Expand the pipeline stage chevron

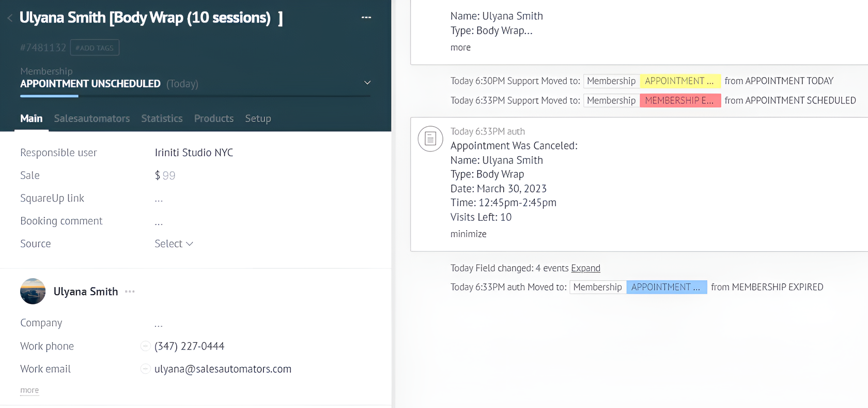click(x=367, y=83)
